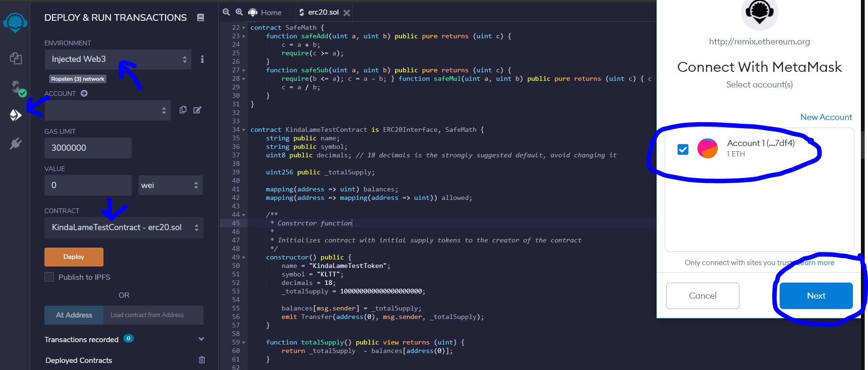Expand Transactions recorded section
This screenshot has height=370, width=868.
(x=201, y=339)
